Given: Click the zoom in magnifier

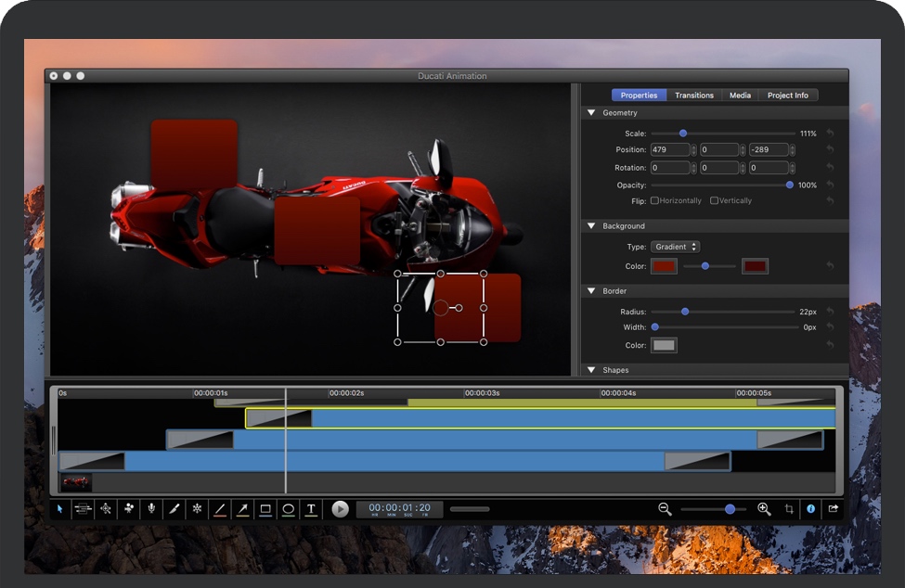Looking at the screenshot, I should click(x=764, y=509).
